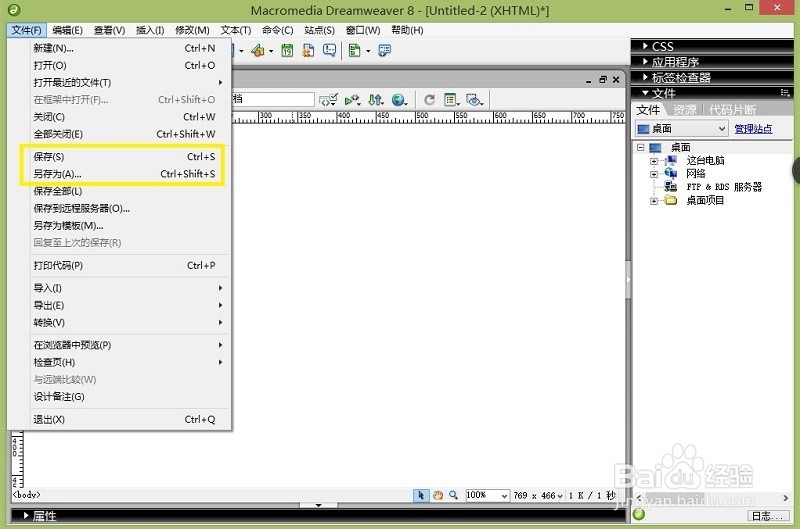Open the 在浏览器中预览(P) submenu
This screenshot has width=800, height=529.
[124, 345]
